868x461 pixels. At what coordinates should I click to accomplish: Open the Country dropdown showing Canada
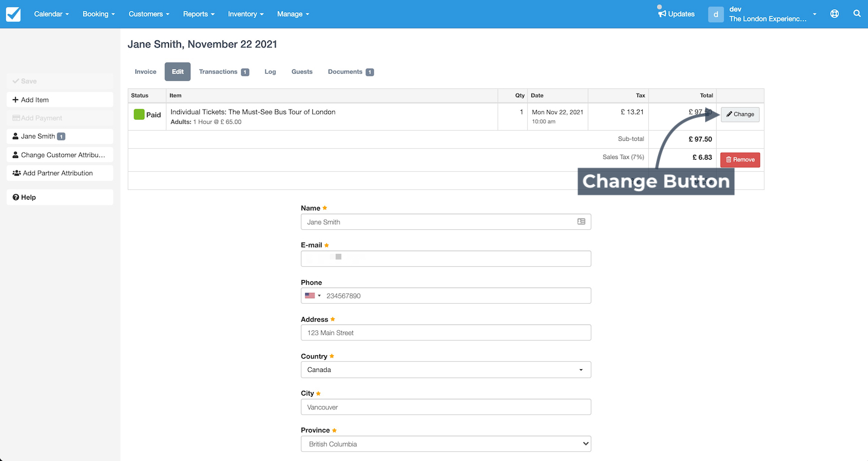coord(446,370)
